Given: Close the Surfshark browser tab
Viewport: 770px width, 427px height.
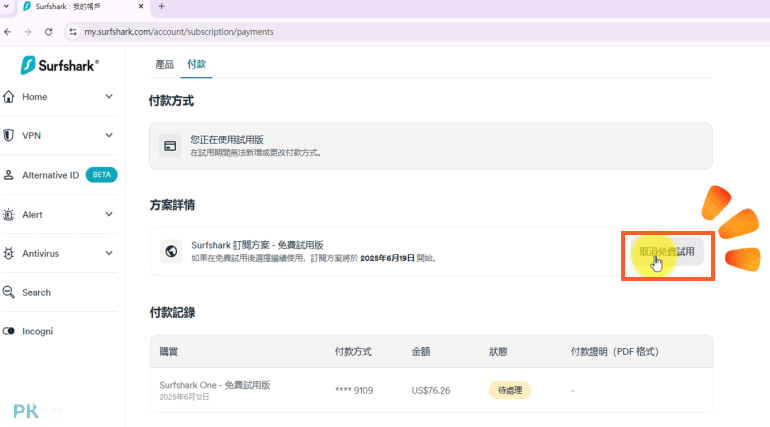Looking at the screenshot, I should pyautogui.click(x=141, y=6).
